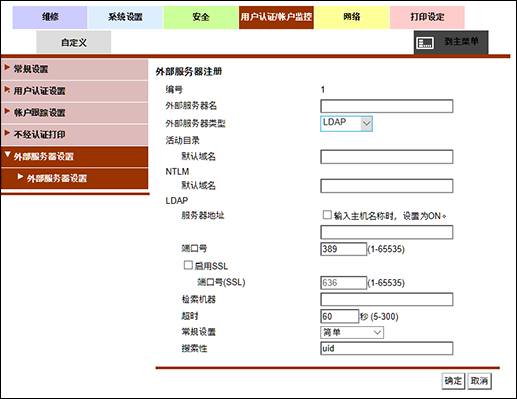The height and width of the screenshot is (399, 517).
Task: Click the arrow of the 外部服务器设置 sub-item
Action: [x=20, y=177]
